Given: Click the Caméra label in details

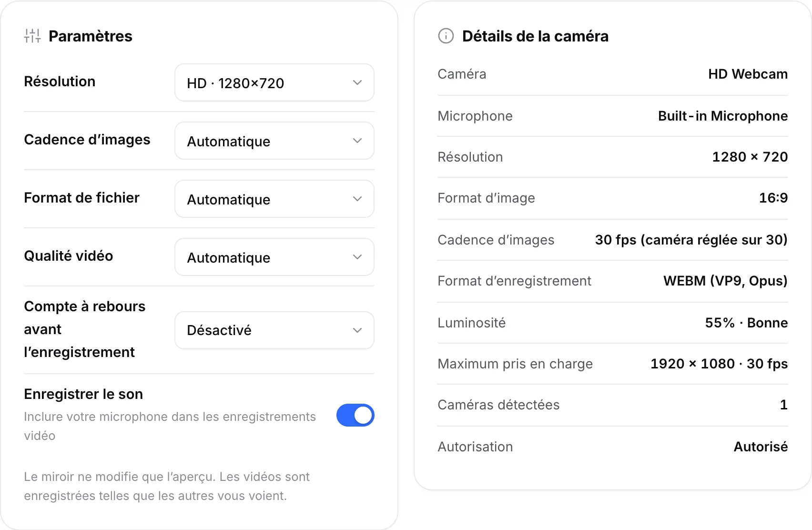Looking at the screenshot, I should 462,74.
